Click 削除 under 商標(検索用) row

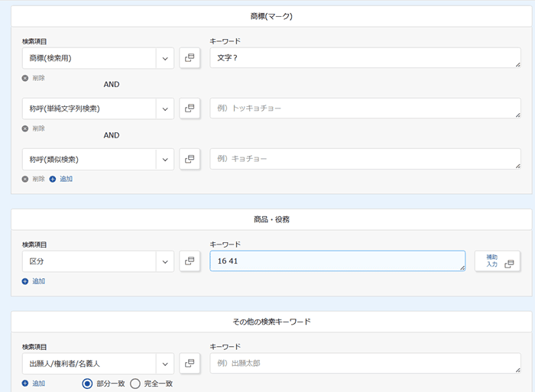[x=34, y=78]
